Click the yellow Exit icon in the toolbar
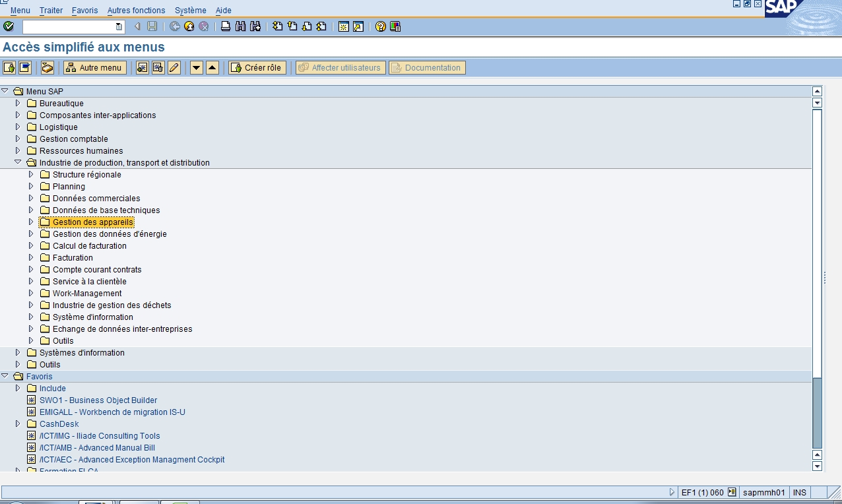Viewport: 842px width, 504px height. coord(189,26)
